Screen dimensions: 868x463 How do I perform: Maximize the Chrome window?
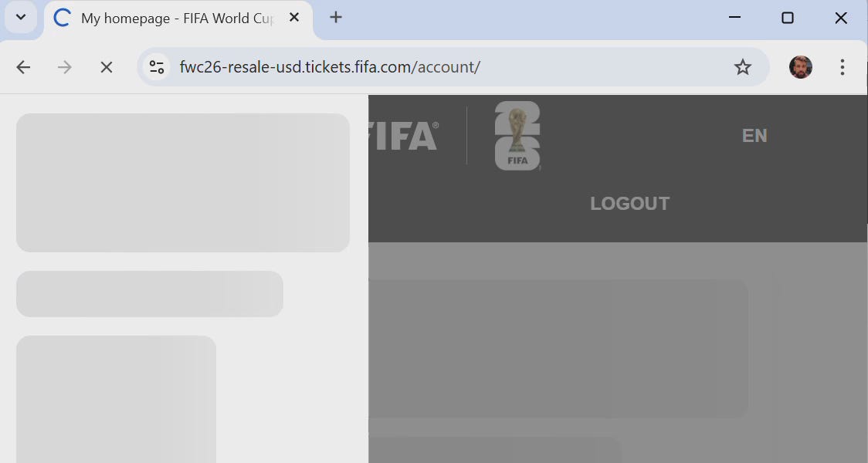787,18
